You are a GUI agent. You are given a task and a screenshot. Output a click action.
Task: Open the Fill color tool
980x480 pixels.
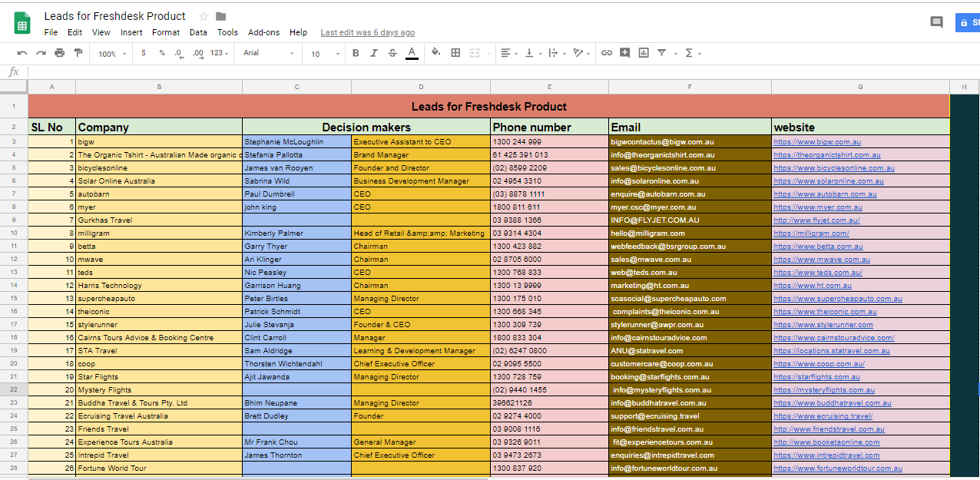coord(435,53)
